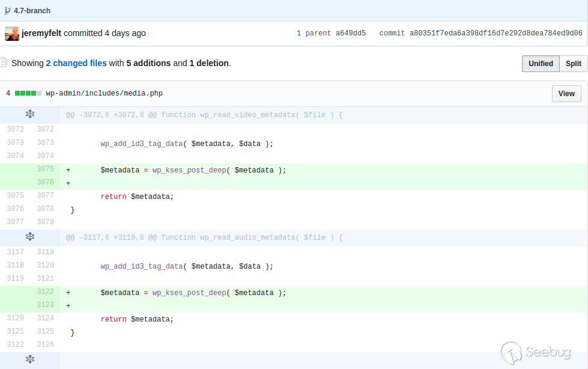Image resolution: width=588 pixels, height=369 pixels.
Task: Click the diffstat green blocks indicator
Action: click(28, 94)
